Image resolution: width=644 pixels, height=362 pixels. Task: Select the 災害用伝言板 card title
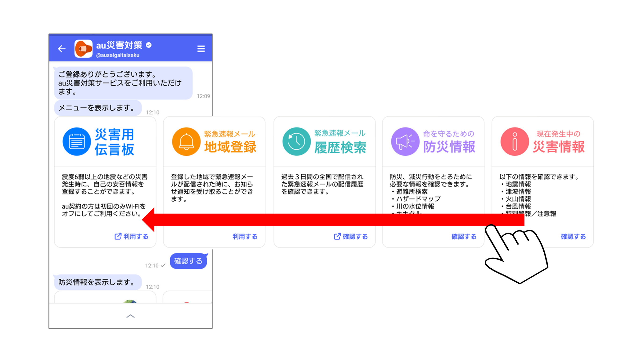pos(114,142)
